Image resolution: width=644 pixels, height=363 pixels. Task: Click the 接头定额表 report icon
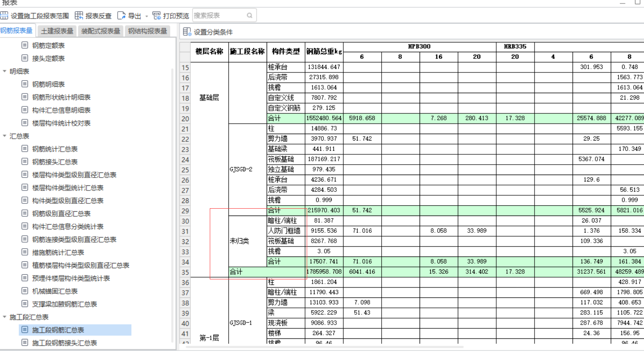25,58
